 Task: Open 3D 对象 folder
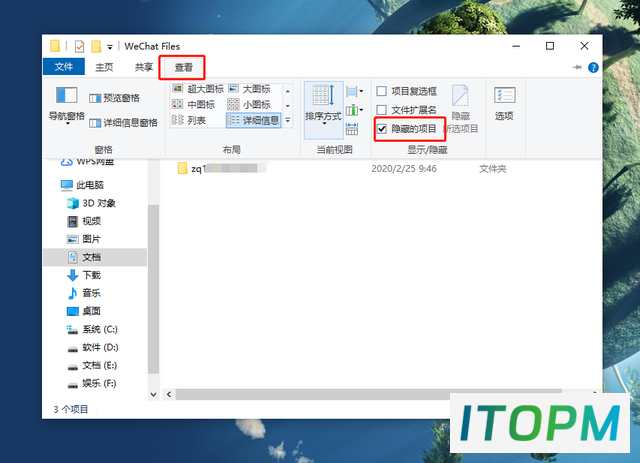click(91, 203)
